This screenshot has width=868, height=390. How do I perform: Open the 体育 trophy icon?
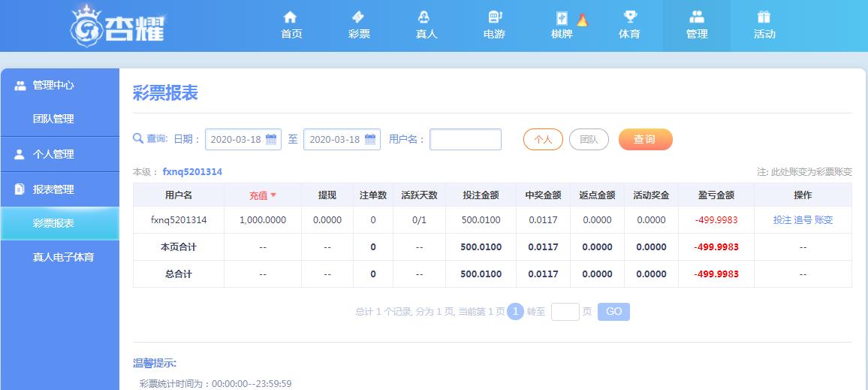pyautogui.click(x=629, y=17)
